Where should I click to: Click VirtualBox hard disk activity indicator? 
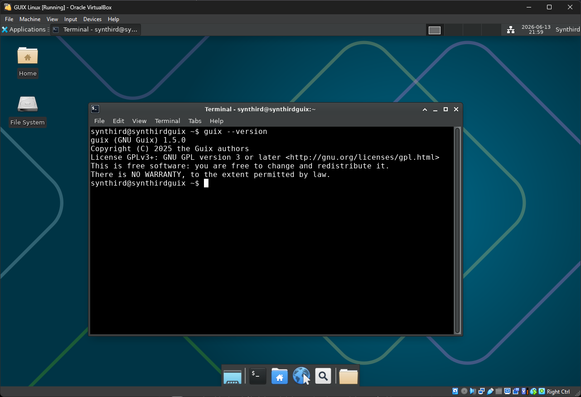click(x=455, y=391)
